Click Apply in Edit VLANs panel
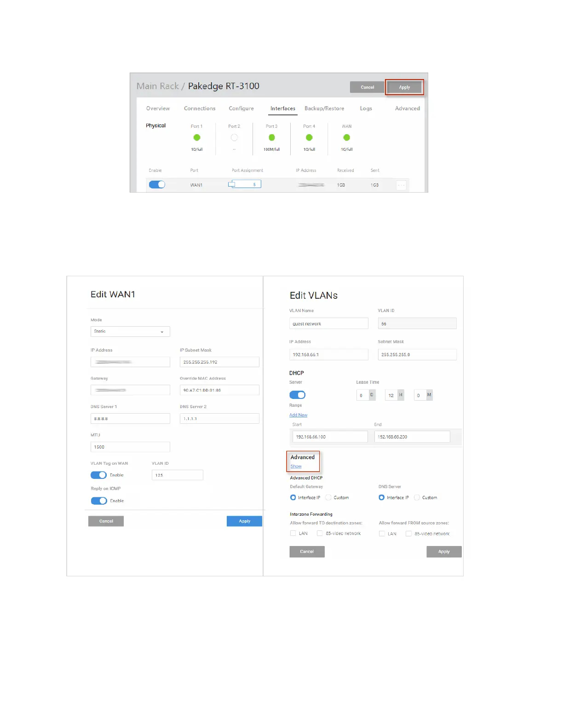Screen dimensions: 563x728 [444, 552]
